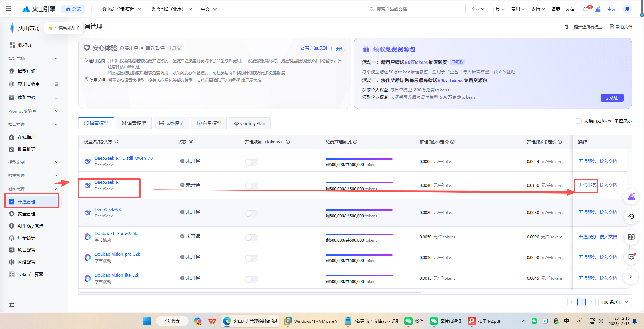
Task: Check 切换百万tokens单位展示 checkbox
Action: click(579, 121)
